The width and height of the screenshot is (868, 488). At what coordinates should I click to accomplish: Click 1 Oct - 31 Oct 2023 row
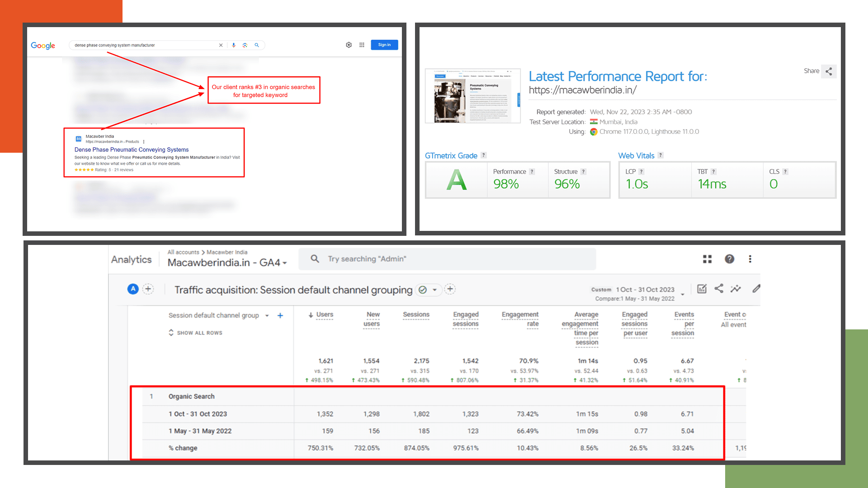click(198, 414)
